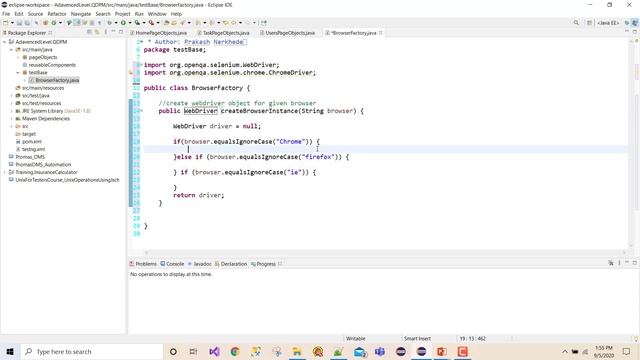Switch to the Declaration tab
The height and width of the screenshot is (360, 640).
click(x=231, y=264)
